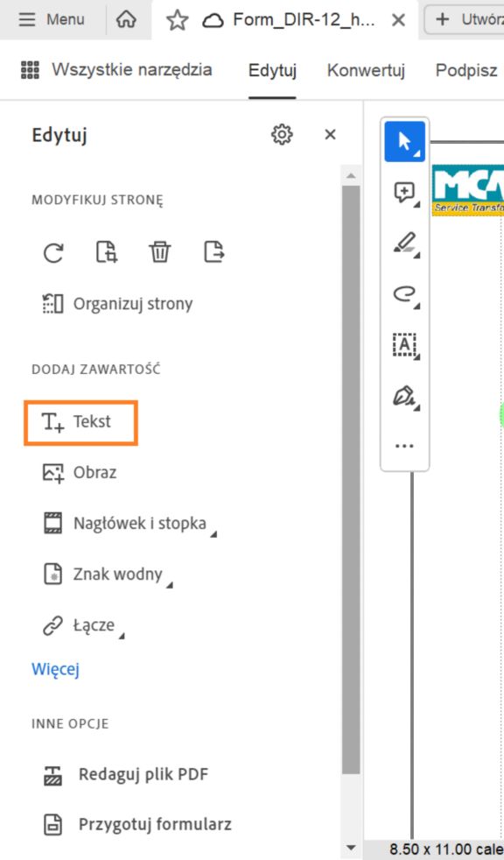
Task: Rotate the page using the rotate icon
Action: [53, 253]
